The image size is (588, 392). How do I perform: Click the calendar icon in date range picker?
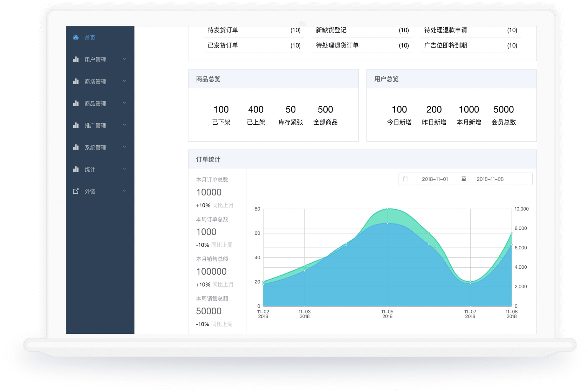point(406,179)
